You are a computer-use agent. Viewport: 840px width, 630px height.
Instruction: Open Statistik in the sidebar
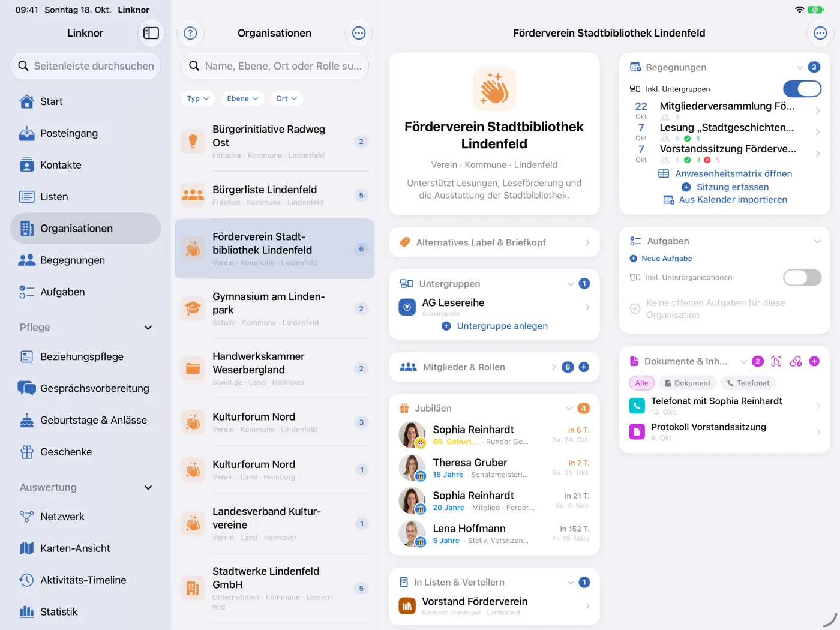click(85, 612)
